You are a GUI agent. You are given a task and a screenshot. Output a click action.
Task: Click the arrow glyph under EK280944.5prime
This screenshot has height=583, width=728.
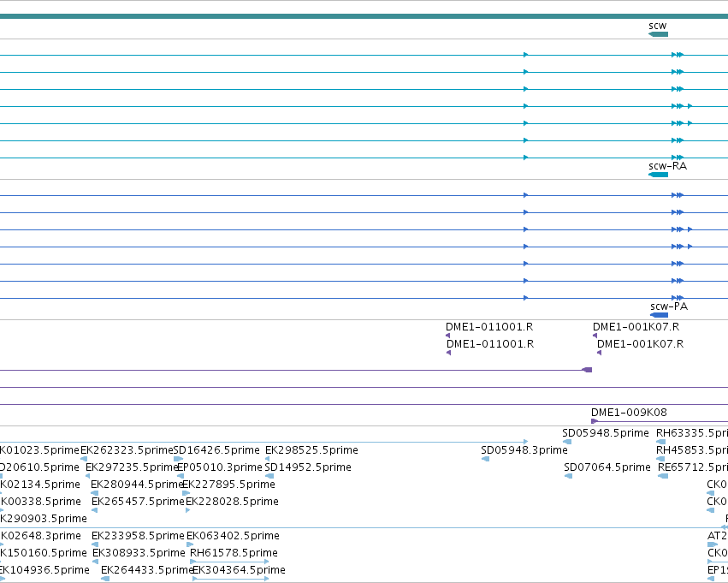click(94, 493)
